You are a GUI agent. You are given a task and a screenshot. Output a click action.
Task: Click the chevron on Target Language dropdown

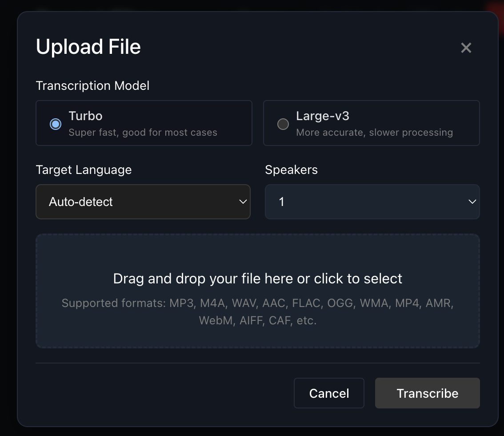243,202
